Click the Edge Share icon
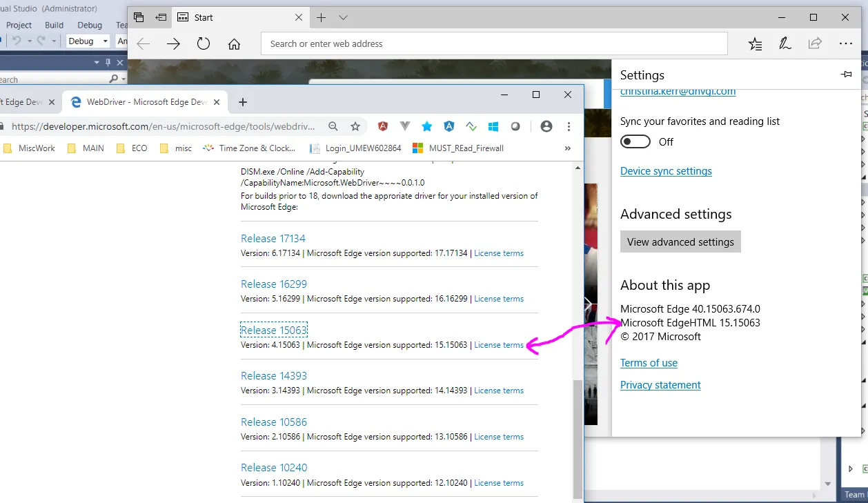868x503 pixels. pos(815,43)
